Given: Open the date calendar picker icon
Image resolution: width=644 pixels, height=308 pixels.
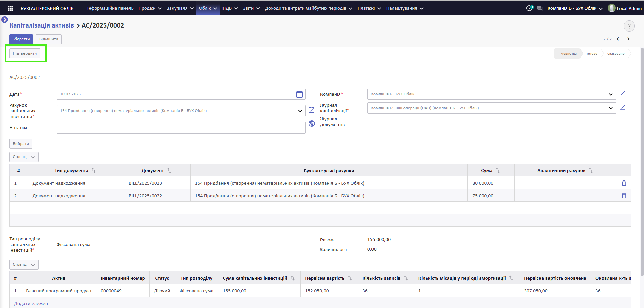Looking at the screenshot, I should pyautogui.click(x=299, y=94).
